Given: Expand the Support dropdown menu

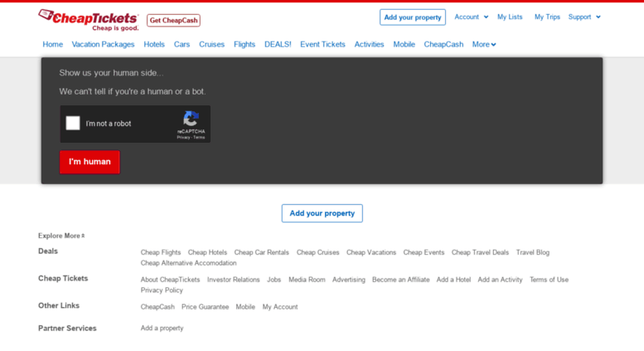Looking at the screenshot, I should pyautogui.click(x=583, y=17).
